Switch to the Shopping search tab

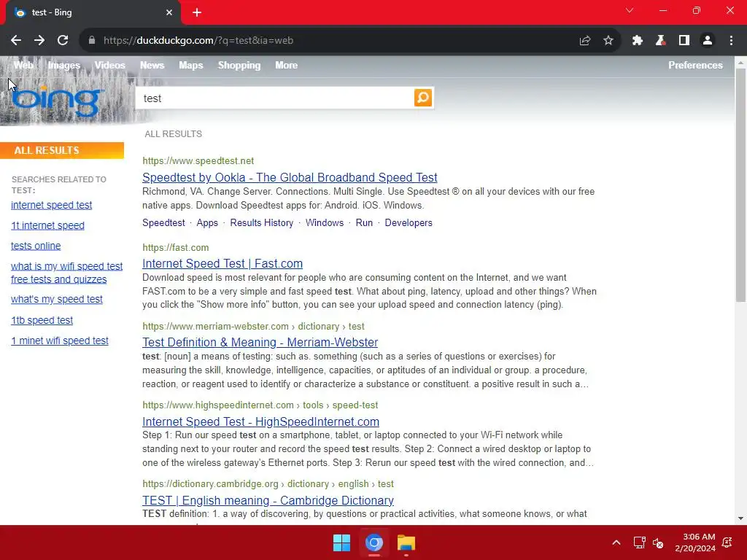coord(239,65)
